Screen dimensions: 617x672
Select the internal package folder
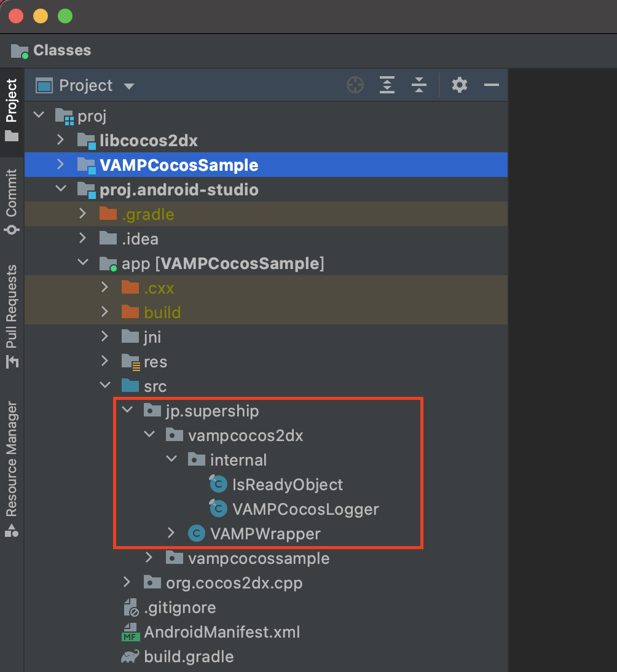click(238, 459)
